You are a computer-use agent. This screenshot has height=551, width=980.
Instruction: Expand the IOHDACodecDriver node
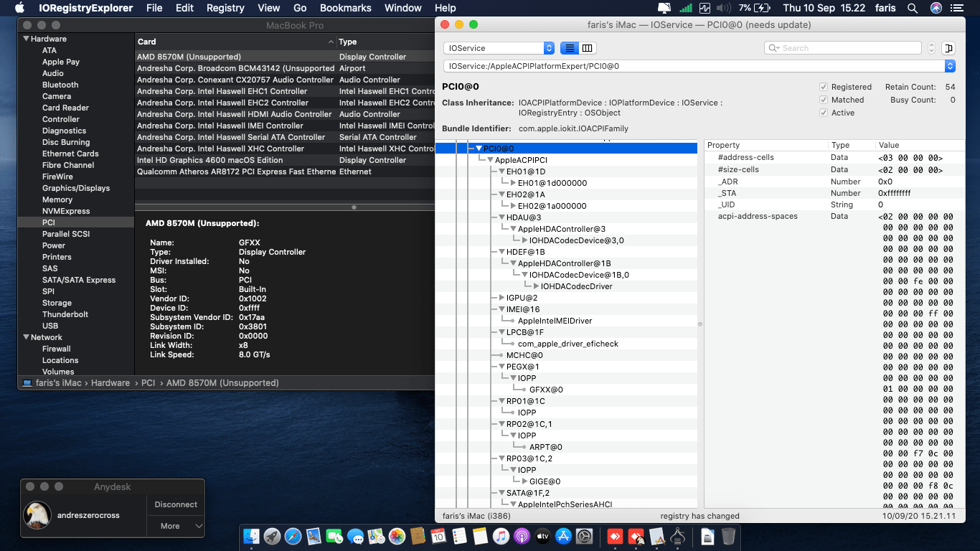(x=536, y=286)
